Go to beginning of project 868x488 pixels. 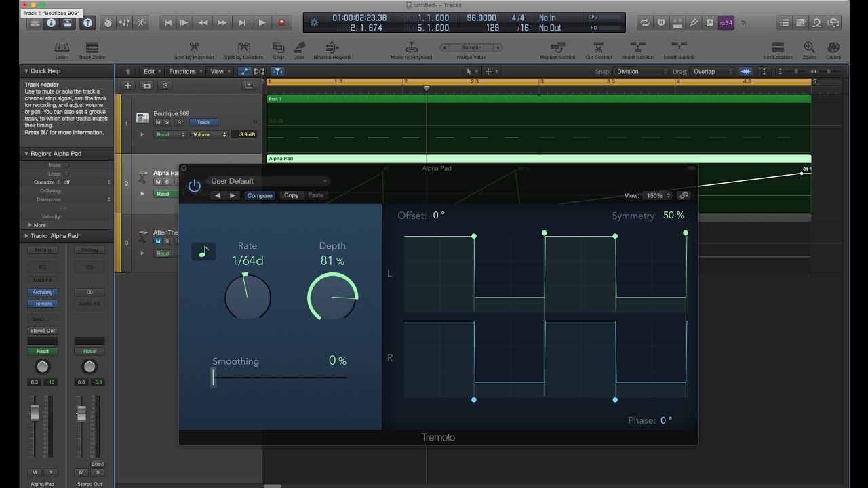click(168, 22)
